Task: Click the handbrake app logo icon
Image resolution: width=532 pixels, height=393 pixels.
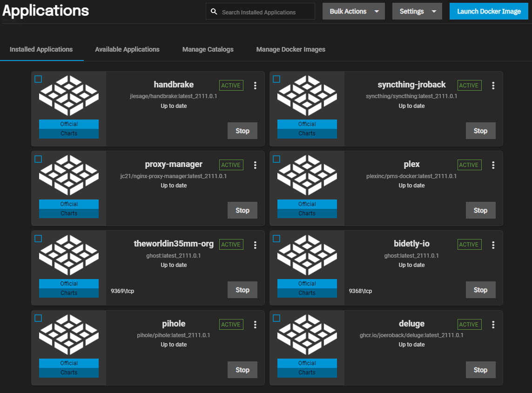Action: 69,95
